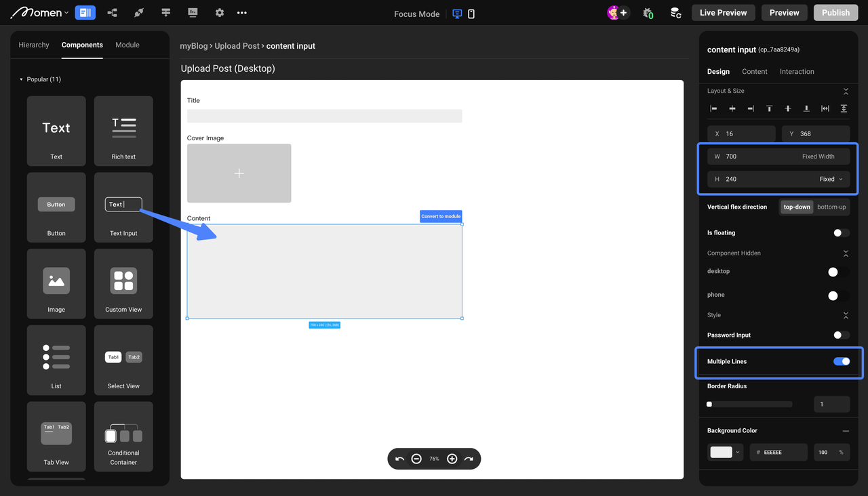Image resolution: width=868 pixels, height=496 pixels.
Task: Open the Momen logo menu
Action: click(x=39, y=12)
